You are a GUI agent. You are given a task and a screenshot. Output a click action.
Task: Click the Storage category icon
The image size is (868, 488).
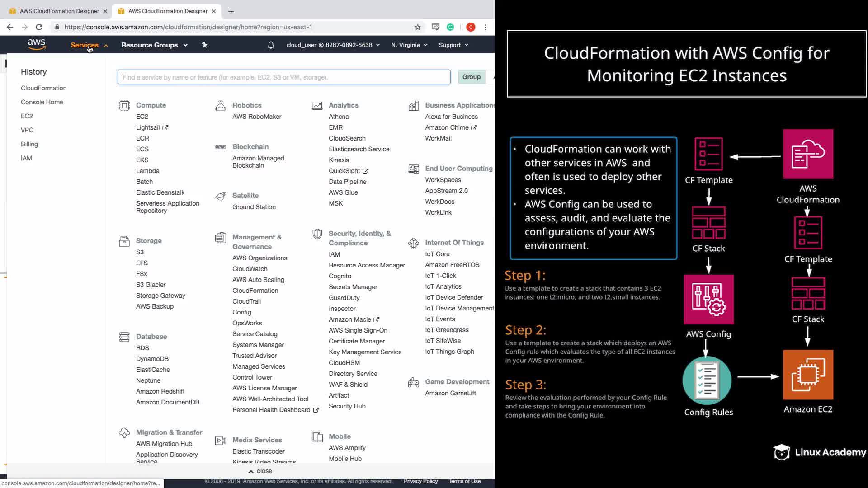click(x=124, y=241)
